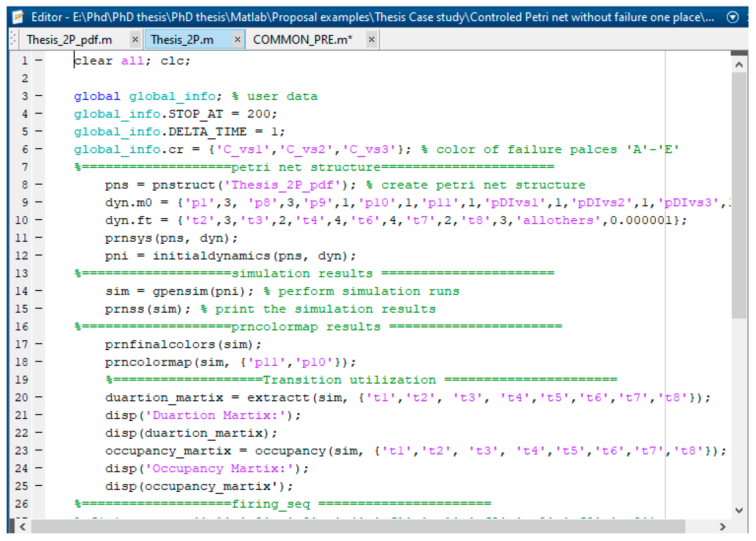Click the Editor icon in title bar

pos(18,17)
